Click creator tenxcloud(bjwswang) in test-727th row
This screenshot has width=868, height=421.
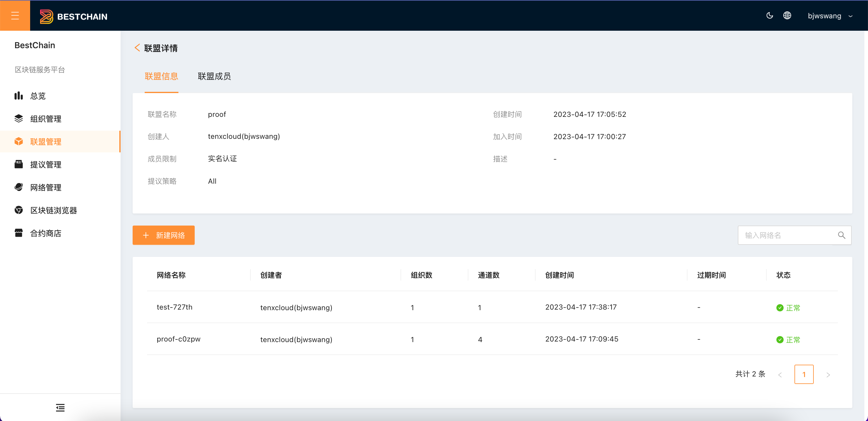296,307
